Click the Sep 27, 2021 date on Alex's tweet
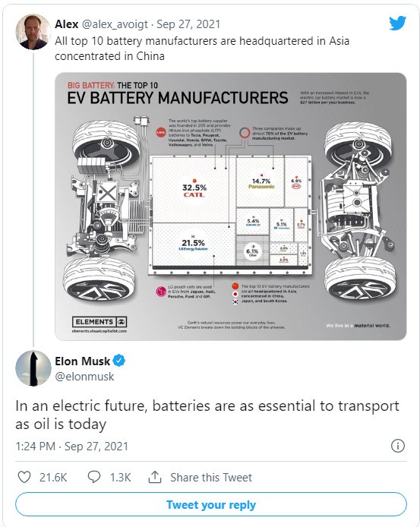420x527 pixels. [188, 24]
